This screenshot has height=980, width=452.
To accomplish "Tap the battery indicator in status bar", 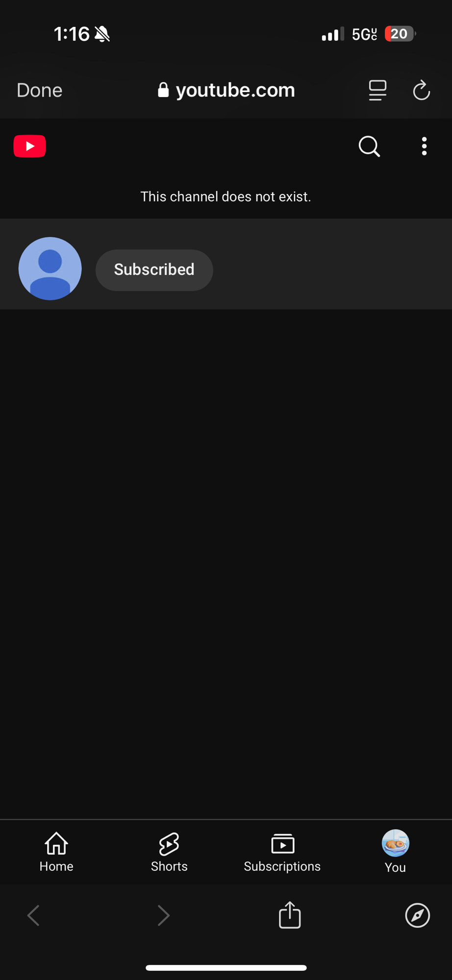I will [400, 34].
